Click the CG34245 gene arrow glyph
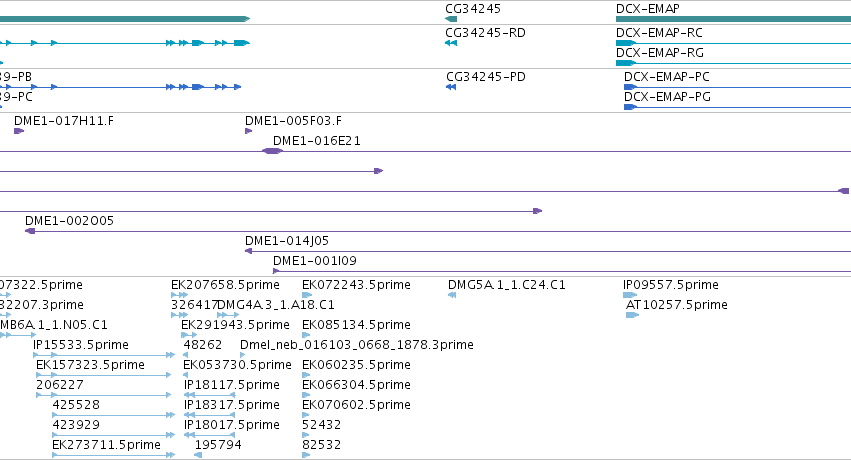The width and height of the screenshot is (851, 460). coord(451,19)
